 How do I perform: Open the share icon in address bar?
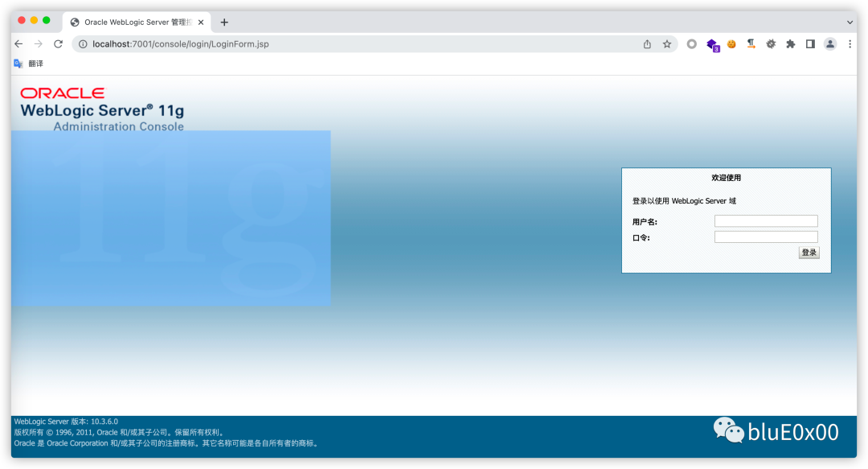(647, 43)
